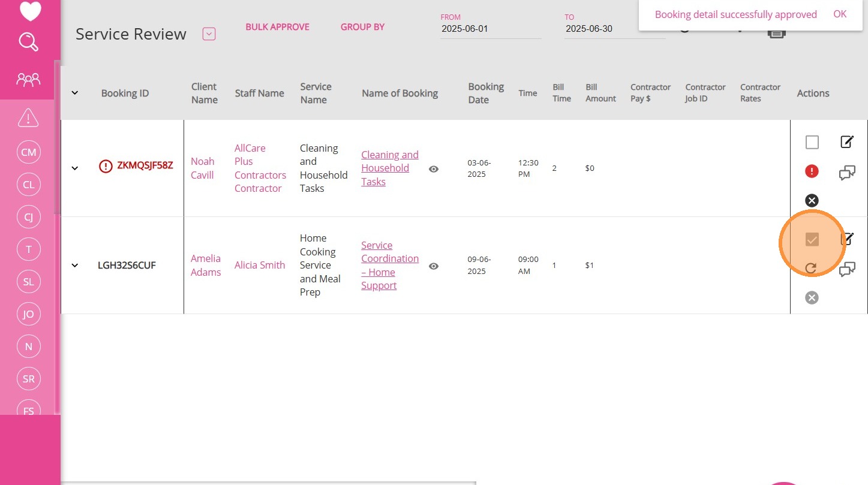
Task: Open comments icon for Noah Cavill booking
Action: tap(846, 173)
